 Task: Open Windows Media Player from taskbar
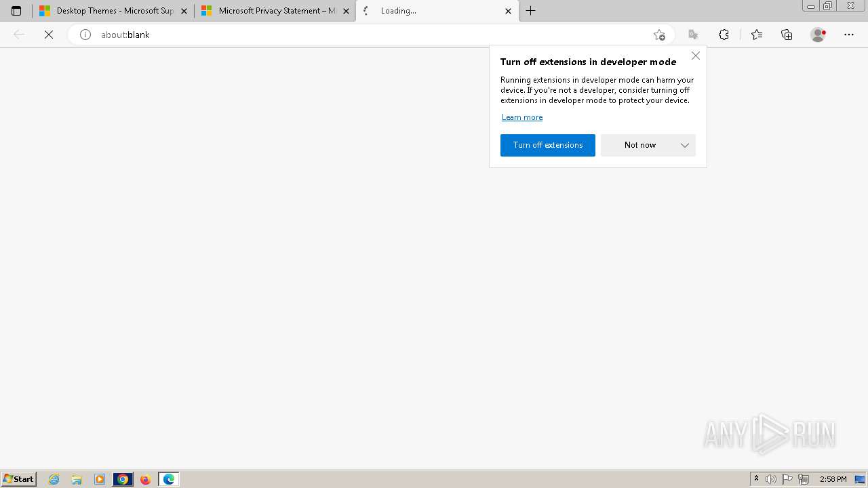tap(100, 479)
